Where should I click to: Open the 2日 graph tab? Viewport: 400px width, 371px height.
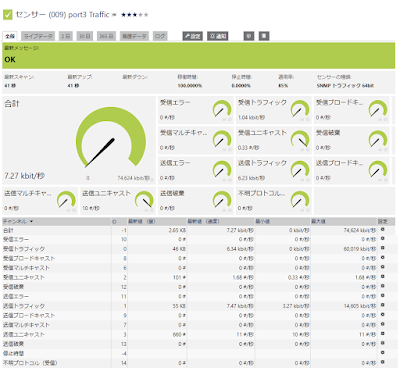pos(66,36)
